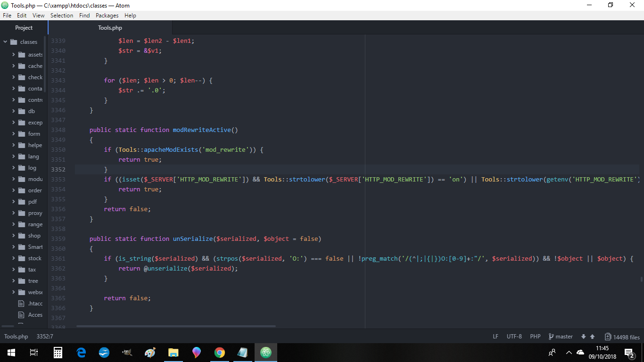Open the 14498 files git changes indicator
This screenshot has height=362, width=644.
pos(622,337)
